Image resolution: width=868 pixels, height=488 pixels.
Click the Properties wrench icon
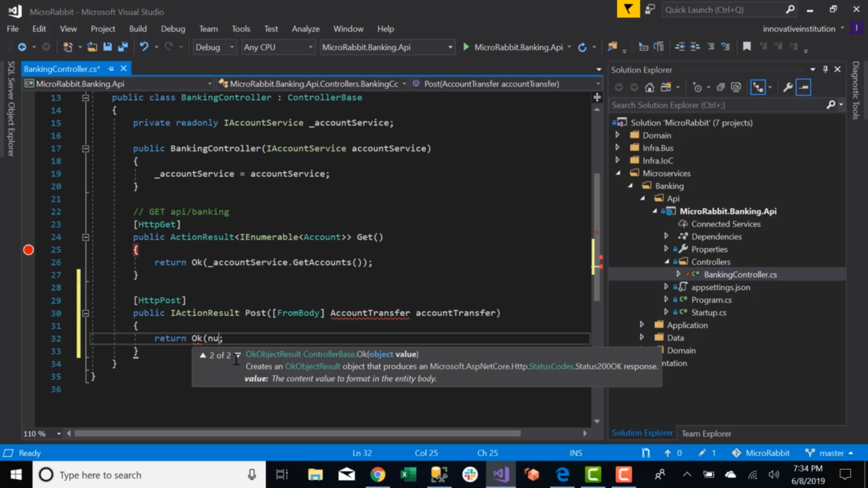[788, 87]
